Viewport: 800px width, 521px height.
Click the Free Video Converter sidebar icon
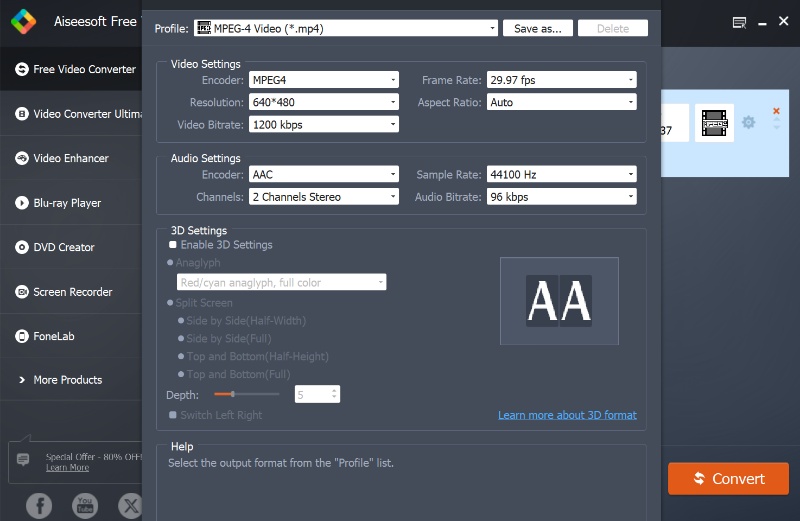pyautogui.click(x=21, y=69)
